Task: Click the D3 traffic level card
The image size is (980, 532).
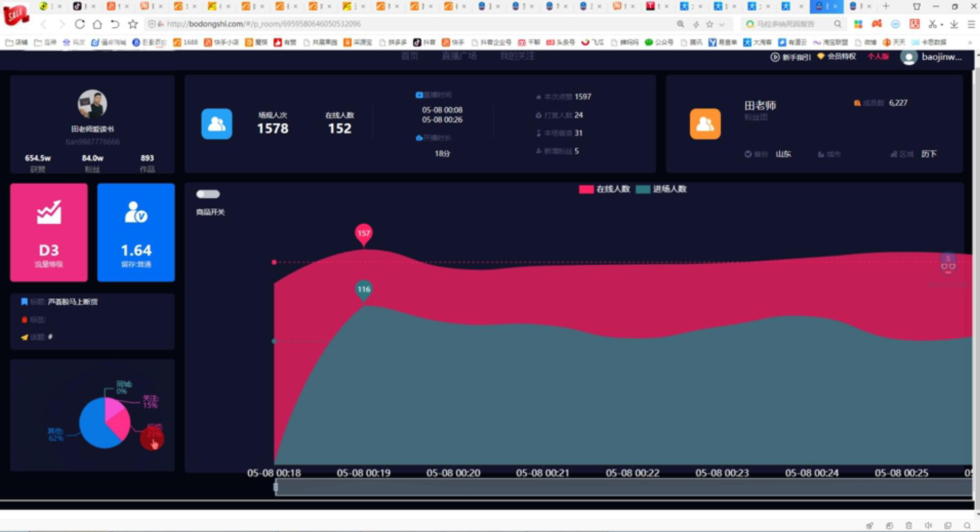Action: tap(49, 232)
